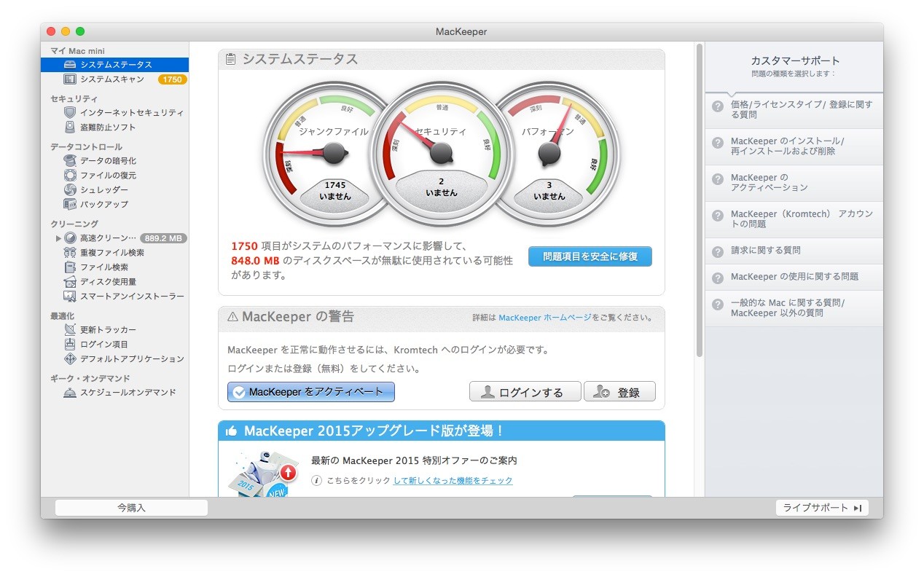Click the ファイルの復元 lifebuoy icon
The image size is (924, 577).
click(70, 176)
